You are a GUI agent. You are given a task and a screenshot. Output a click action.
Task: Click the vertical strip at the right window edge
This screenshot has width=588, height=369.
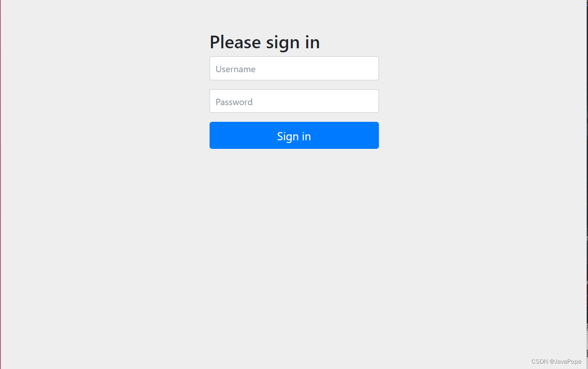tap(587, 184)
